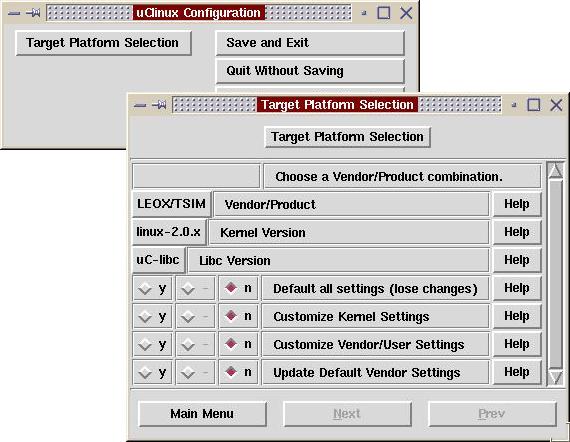Click the scrollbar up arrow in option list
The height and width of the screenshot is (442, 570).
pyautogui.click(x=556, y=171)
